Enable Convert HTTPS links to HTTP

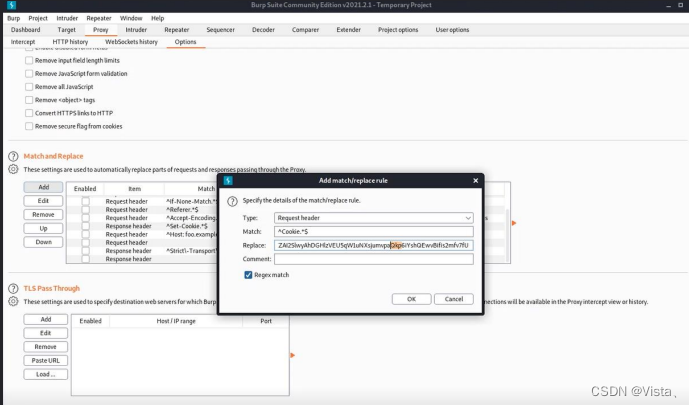coord(29,113)
